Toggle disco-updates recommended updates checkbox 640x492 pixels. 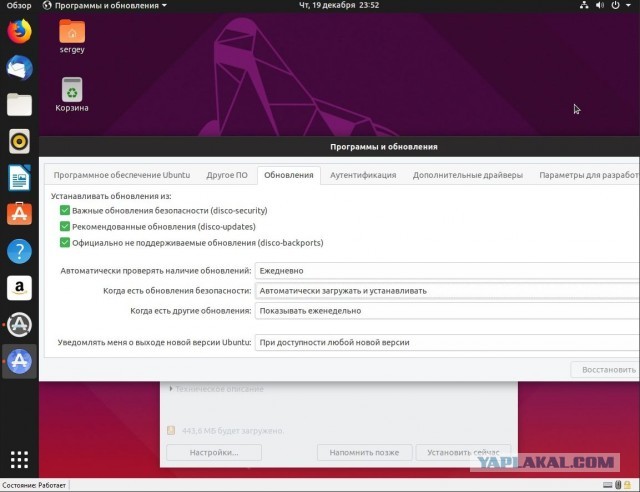pyautogui.click(x=64, y=226)
